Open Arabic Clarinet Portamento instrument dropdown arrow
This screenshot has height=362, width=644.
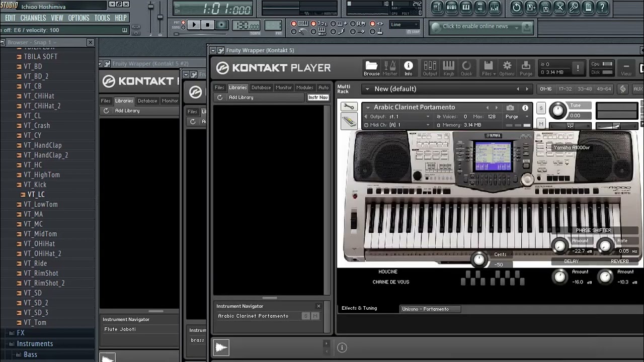point(368,107)
